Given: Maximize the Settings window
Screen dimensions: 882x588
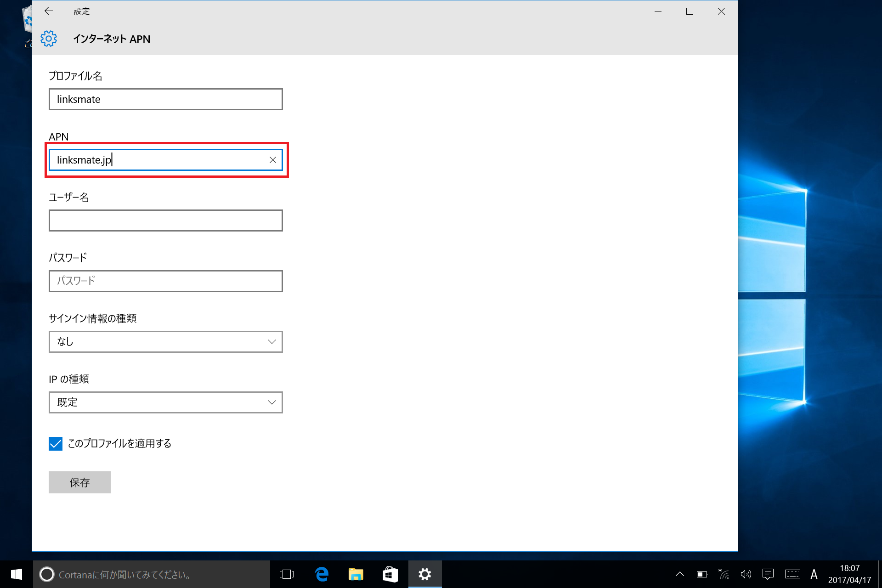Looking at the screenshot, I should (690, 11).
